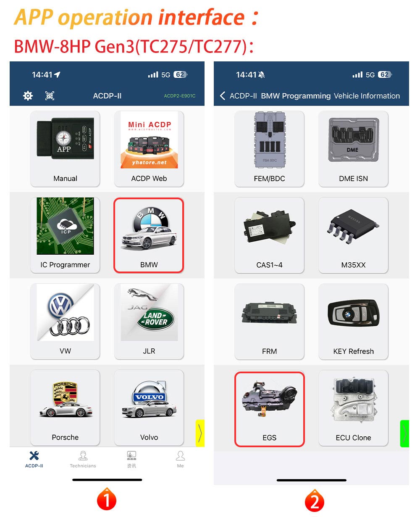Switch to the Technicians tab
The height and width of the screenshot is (517, 420).
(83, 459)
